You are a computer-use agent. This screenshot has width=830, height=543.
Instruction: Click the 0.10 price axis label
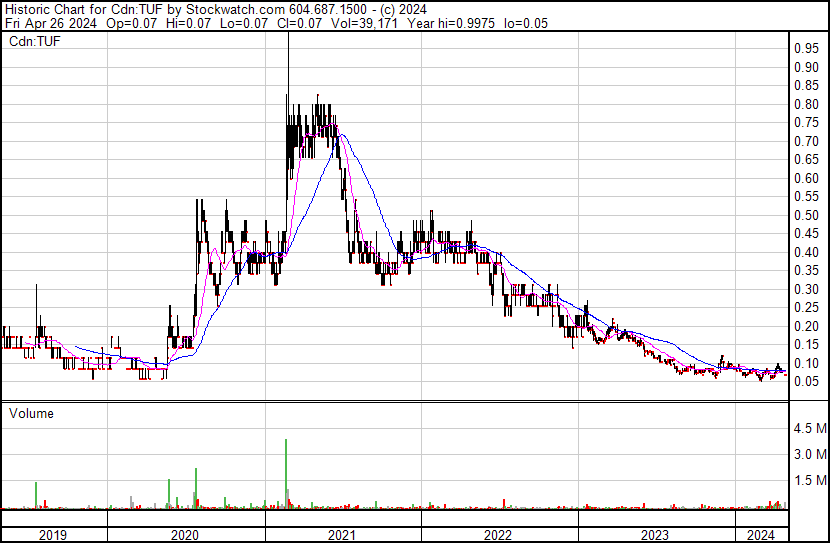806,364
